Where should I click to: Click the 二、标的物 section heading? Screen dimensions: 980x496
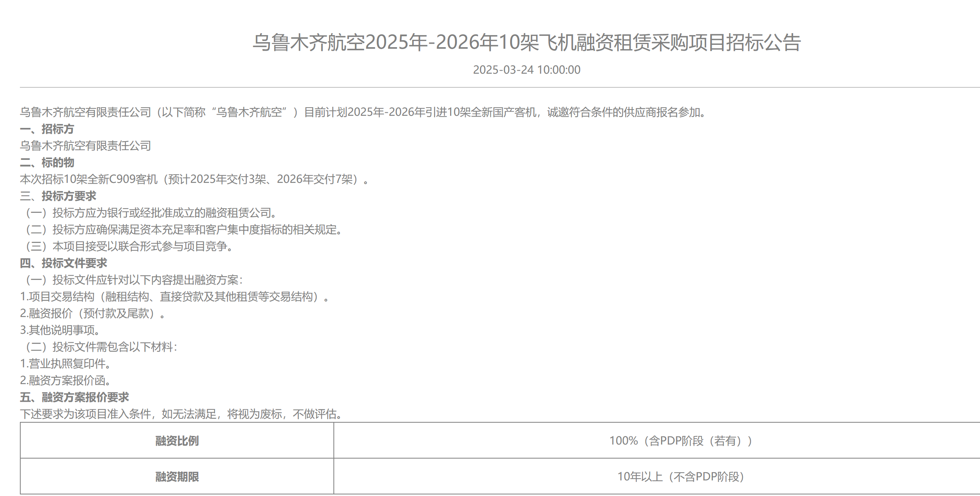point(47,163)
